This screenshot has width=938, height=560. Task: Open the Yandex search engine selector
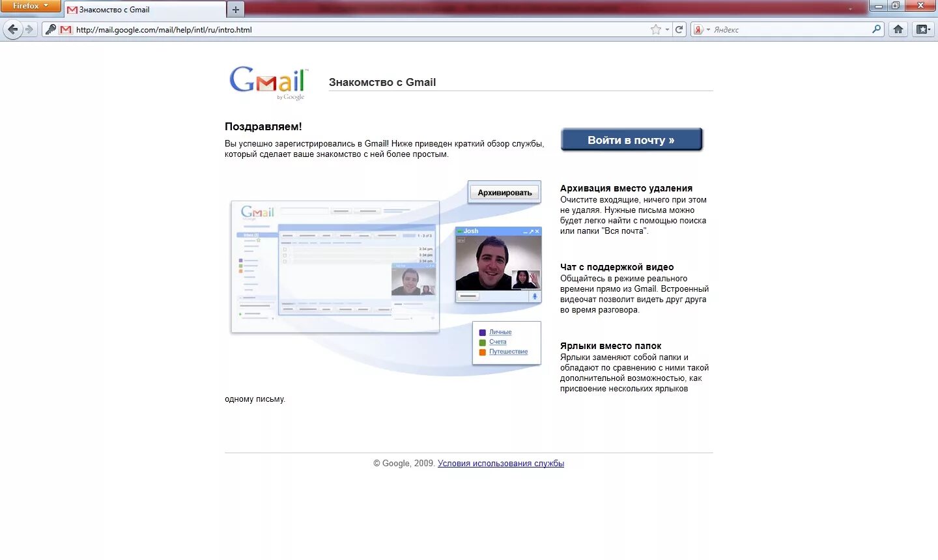point(701,29)
